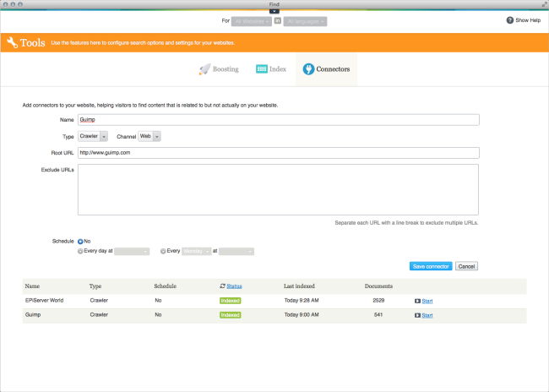Screen dimensions: 549x392
Task: Select the weekly Every radio button
Action: 162,251
